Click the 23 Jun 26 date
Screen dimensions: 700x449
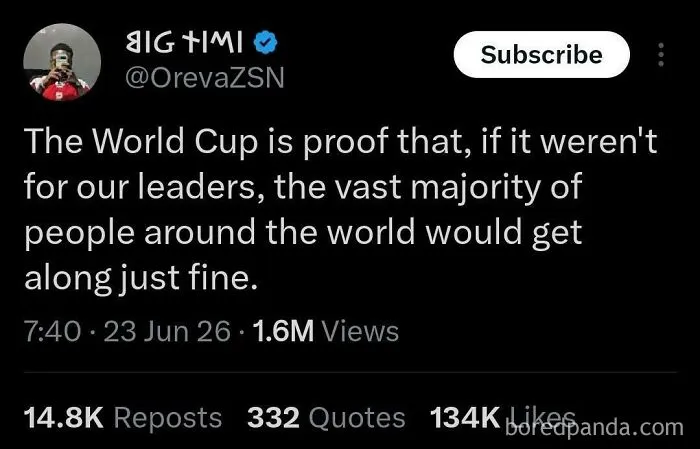(x=167, y=332)
